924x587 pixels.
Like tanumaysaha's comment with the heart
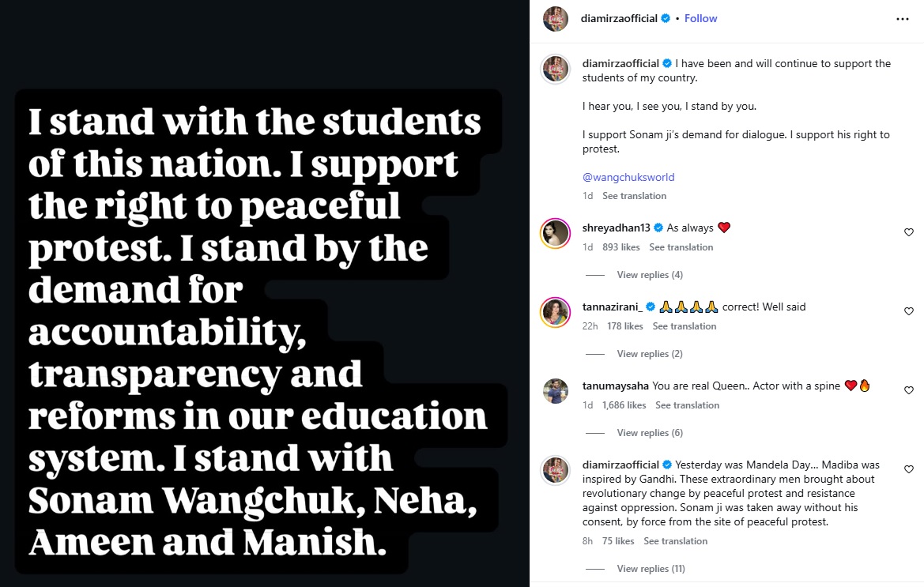909,390
